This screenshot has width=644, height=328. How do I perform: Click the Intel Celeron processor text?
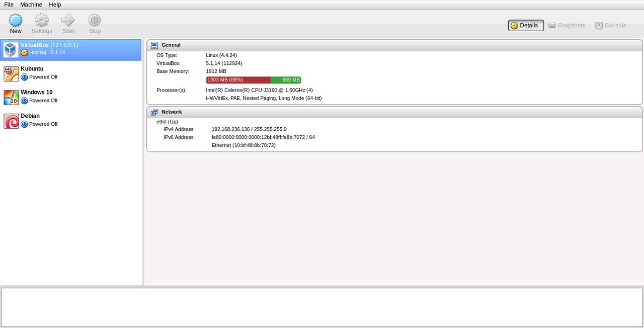pos(259,90)
